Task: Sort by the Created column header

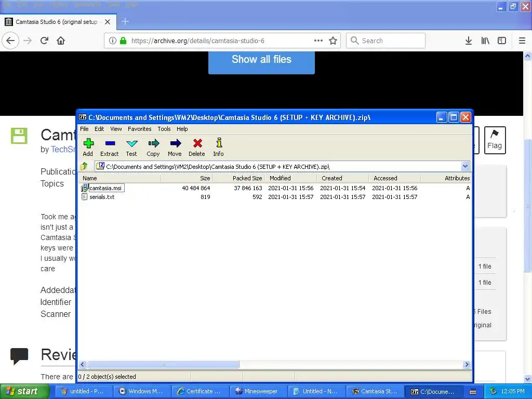Action: 343,178
